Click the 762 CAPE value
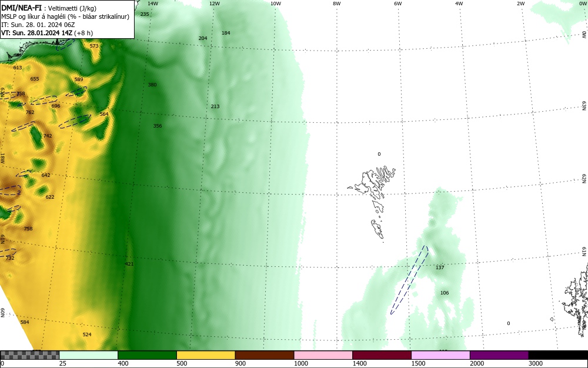The height and width of the screenshot is (368, 588). pyautogui.click(x=30, y=112)
